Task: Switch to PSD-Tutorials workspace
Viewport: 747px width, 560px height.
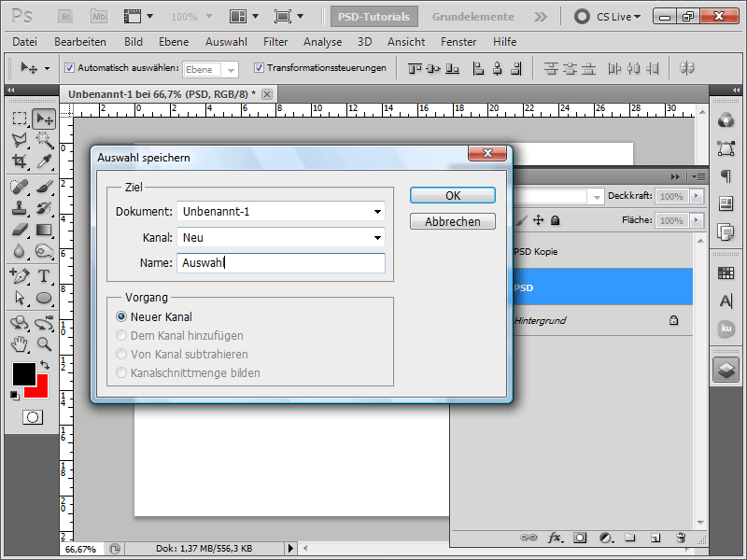Action: click(x=374, y=17)
